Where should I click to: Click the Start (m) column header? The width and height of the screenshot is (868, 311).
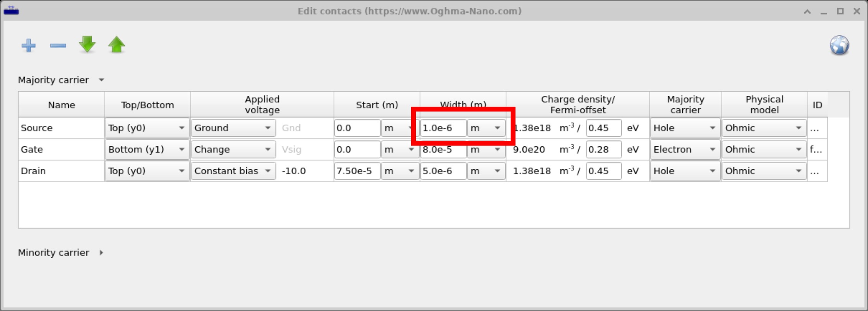(377, 105)
